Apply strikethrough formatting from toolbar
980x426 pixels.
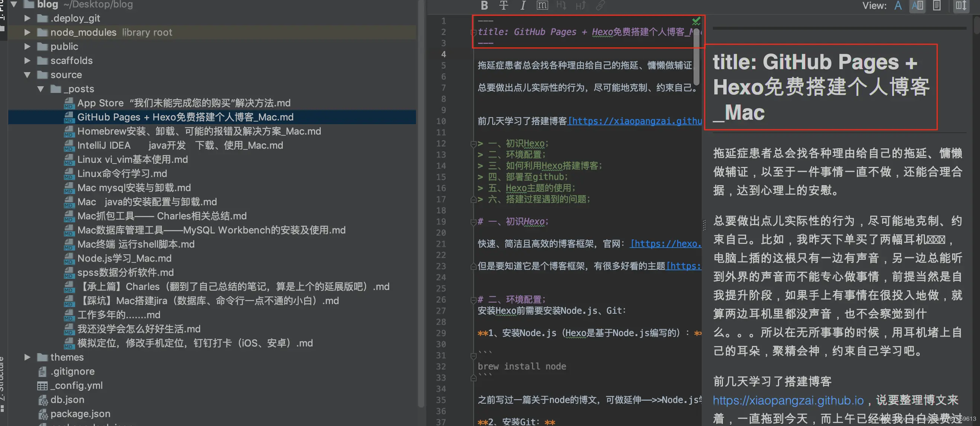coord(503,5)
